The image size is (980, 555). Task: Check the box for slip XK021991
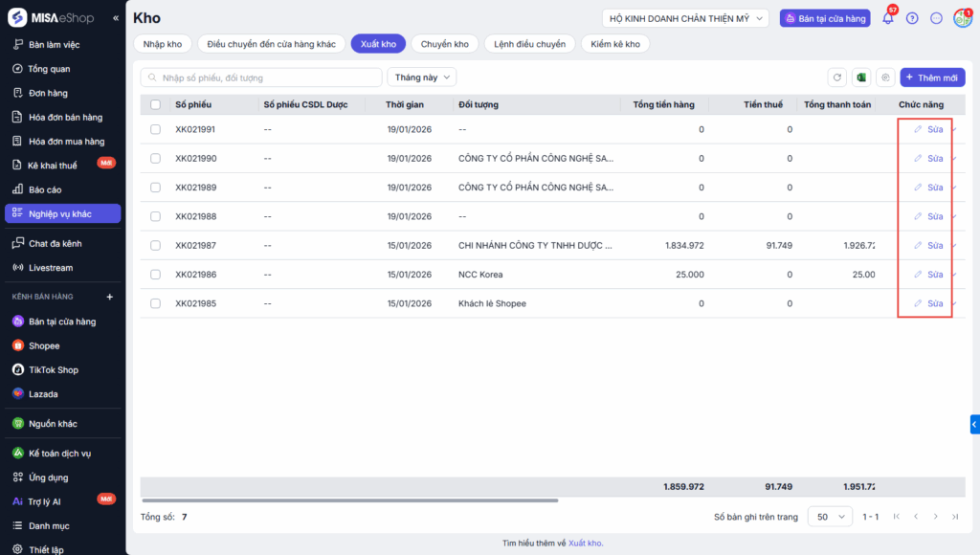point(155,129)
